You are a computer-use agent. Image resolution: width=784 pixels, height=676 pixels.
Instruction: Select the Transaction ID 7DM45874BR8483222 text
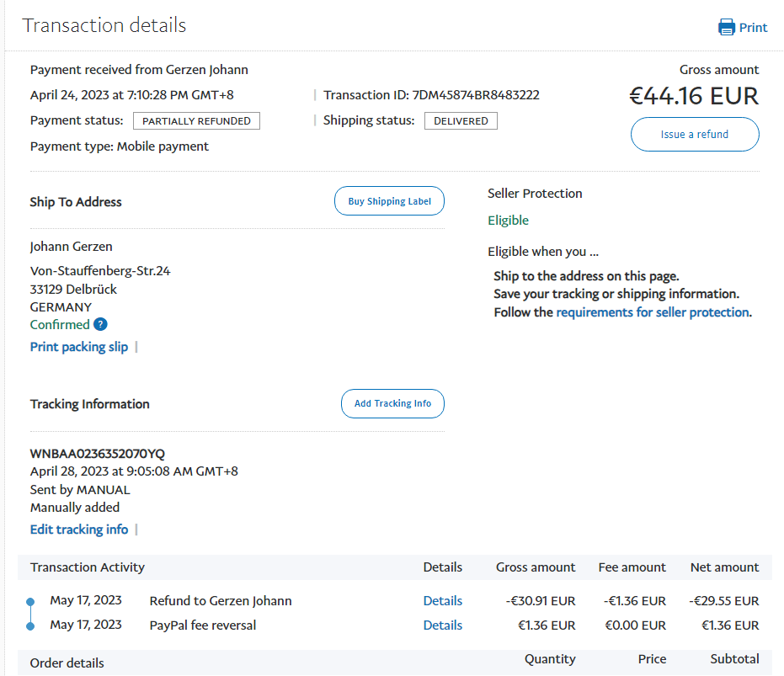(x=476, y=95)
